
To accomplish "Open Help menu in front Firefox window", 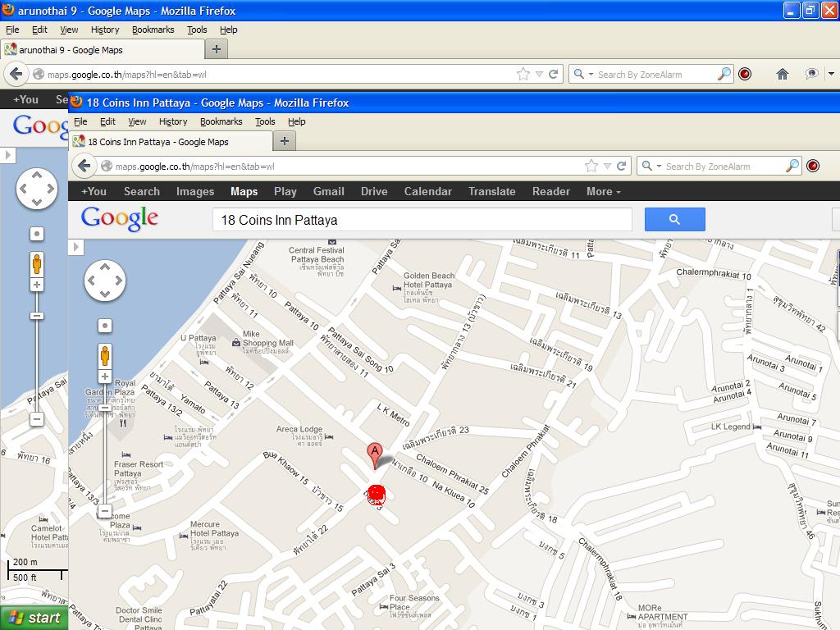I will (297, 121).
